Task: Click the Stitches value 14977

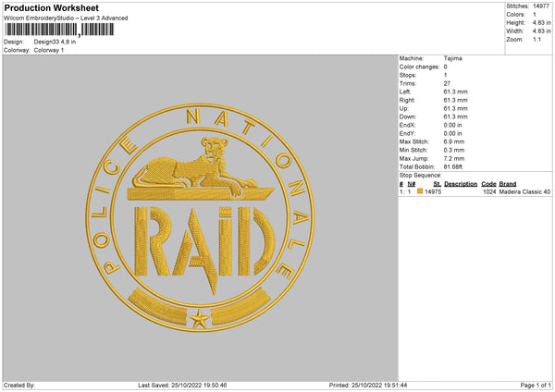Action: coord(541,6)
